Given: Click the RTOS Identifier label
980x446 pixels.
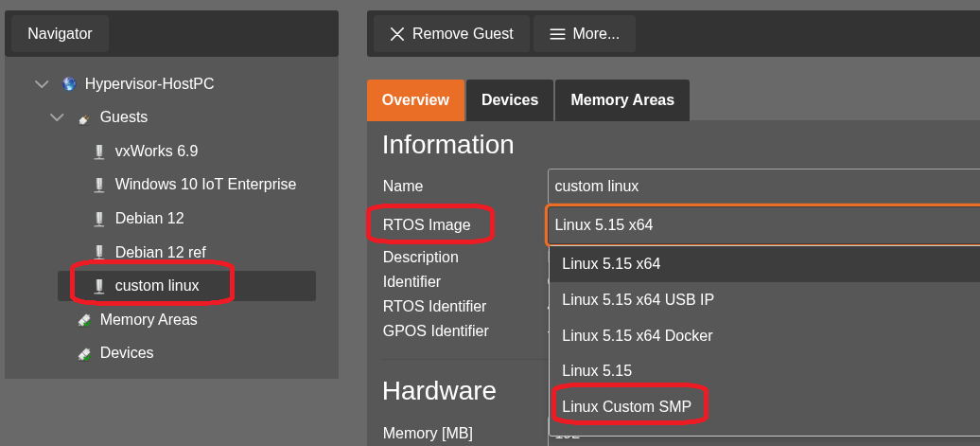Looking at the screenshot, I should click(x=434, y=307).
